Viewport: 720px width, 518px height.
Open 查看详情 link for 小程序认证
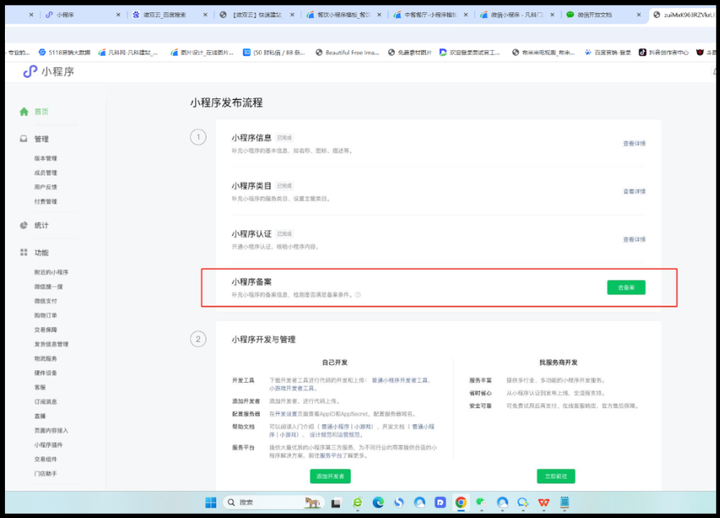click(634, 240)
